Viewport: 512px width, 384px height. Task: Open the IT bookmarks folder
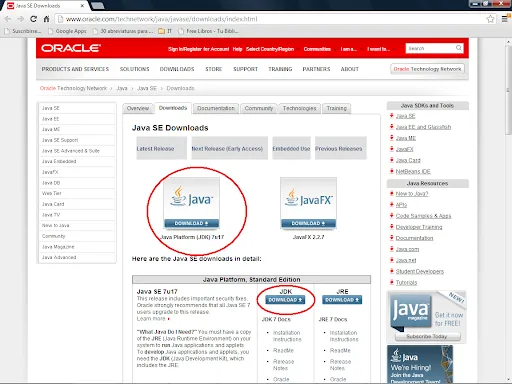tap(165, 31)
